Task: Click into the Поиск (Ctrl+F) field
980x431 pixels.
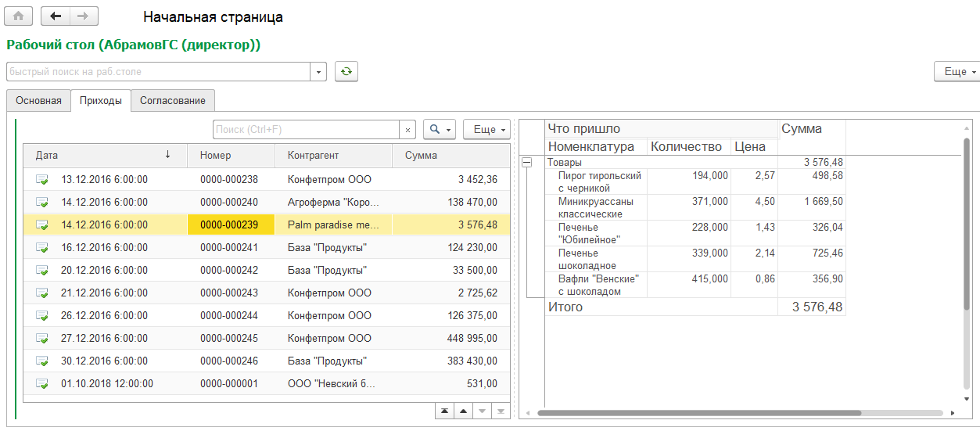Action: click(x=307, y=130)
